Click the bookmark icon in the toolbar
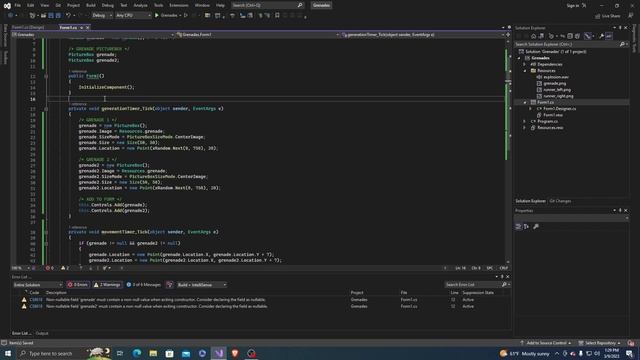The width and height of the screenshot is (640, 360). pos(277,16)
